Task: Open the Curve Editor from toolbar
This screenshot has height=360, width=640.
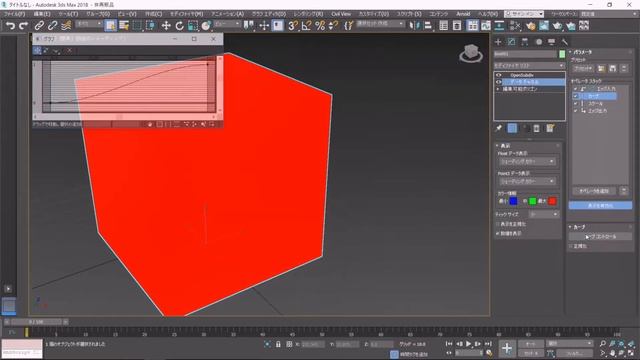Action: [x=486, y=26]
